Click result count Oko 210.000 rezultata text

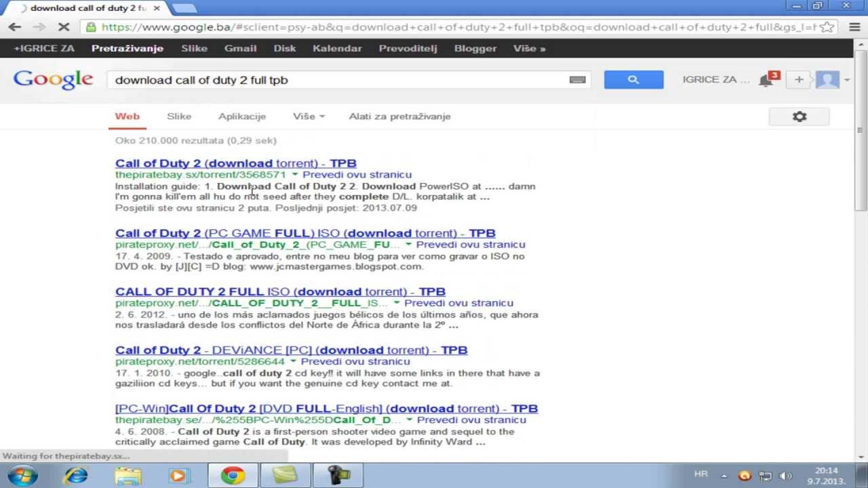coord(195,141)
